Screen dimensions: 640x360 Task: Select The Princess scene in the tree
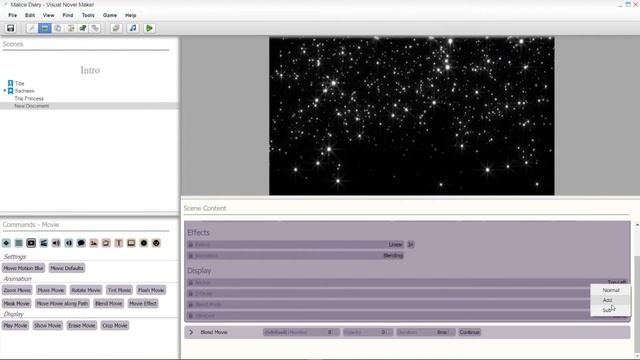click(x=29, y=98)
